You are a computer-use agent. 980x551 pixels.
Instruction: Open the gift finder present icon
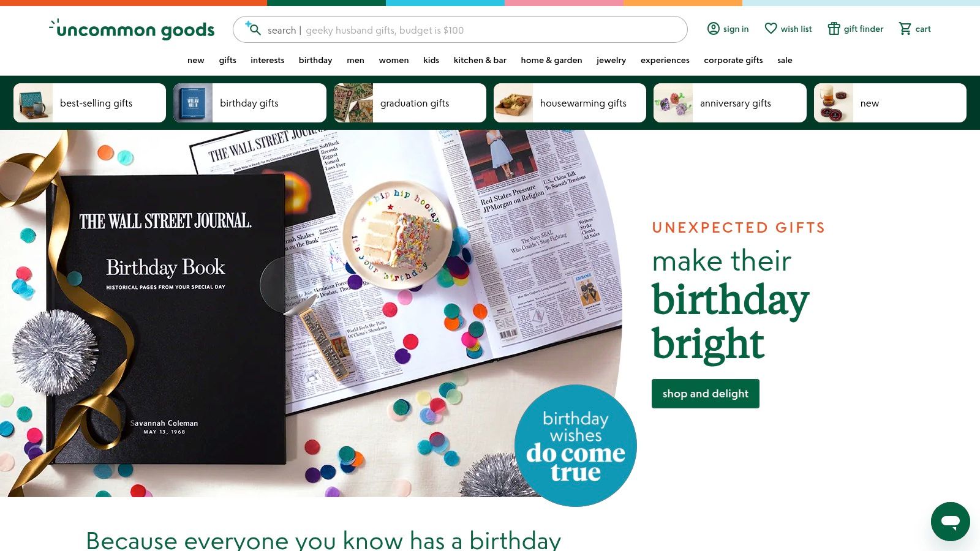834,29
